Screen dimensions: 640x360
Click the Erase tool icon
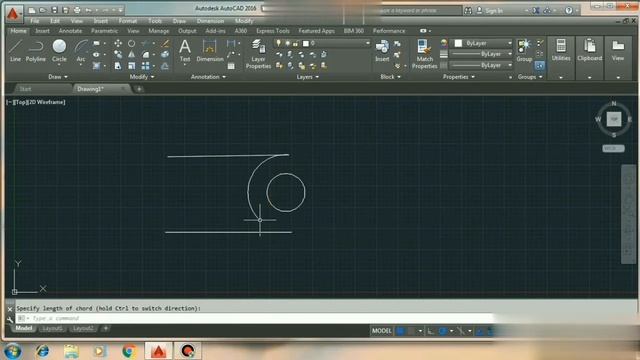point(165,43)
